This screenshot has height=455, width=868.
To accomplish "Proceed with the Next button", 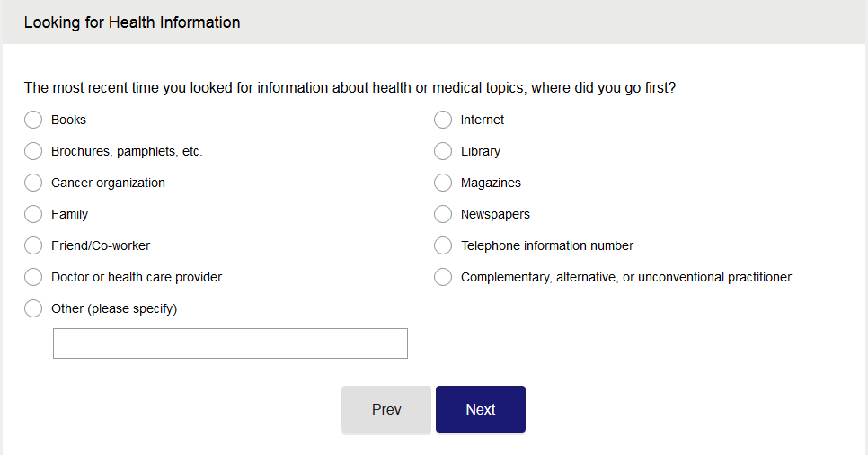I will click(x=481, y=409).
